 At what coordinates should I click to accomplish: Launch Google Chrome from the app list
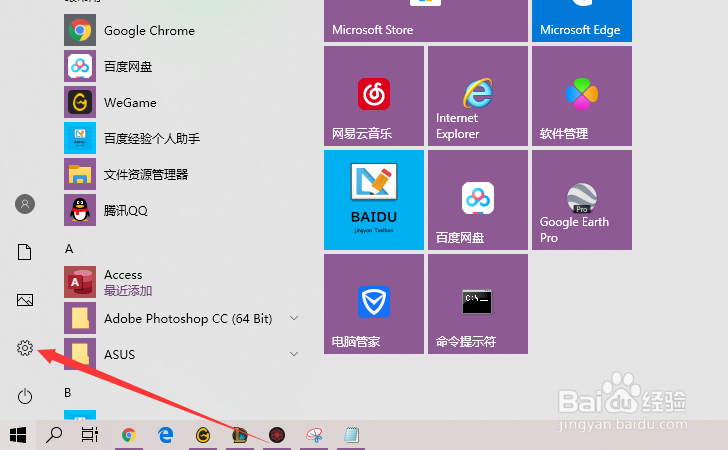tap(181, 30)
